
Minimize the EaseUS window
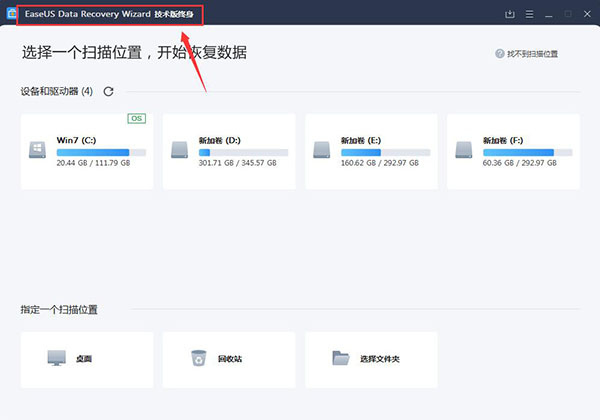549,15
